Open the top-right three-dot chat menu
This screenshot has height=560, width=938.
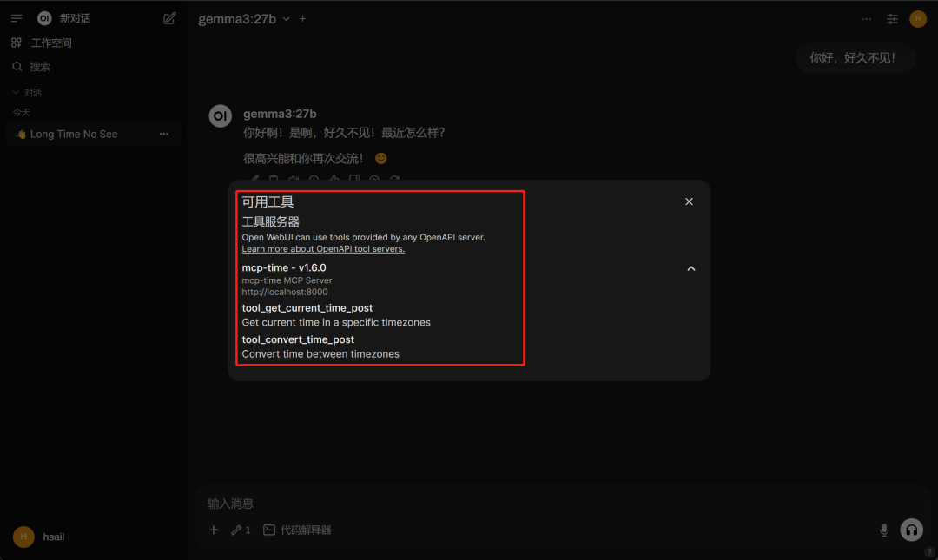tap(866, 19)
